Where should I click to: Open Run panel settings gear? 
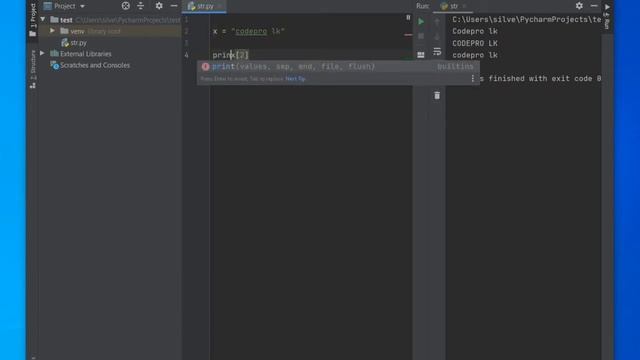point(579,6)
